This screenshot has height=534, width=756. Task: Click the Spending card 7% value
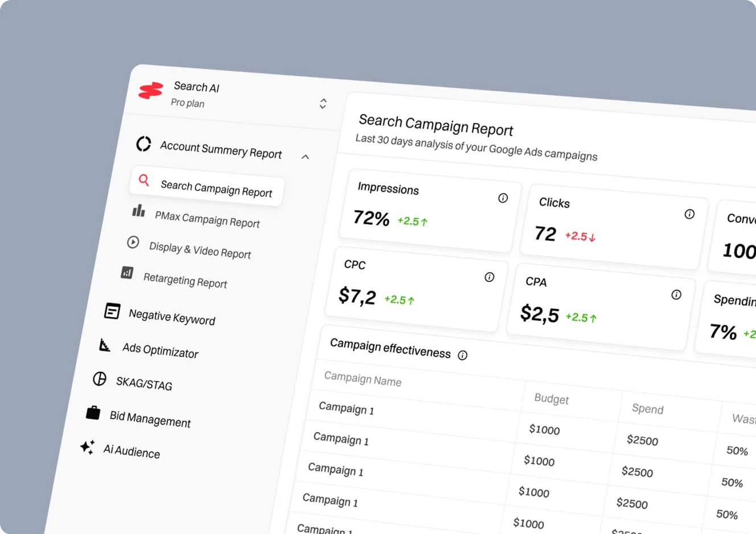[x=723, y=331]
